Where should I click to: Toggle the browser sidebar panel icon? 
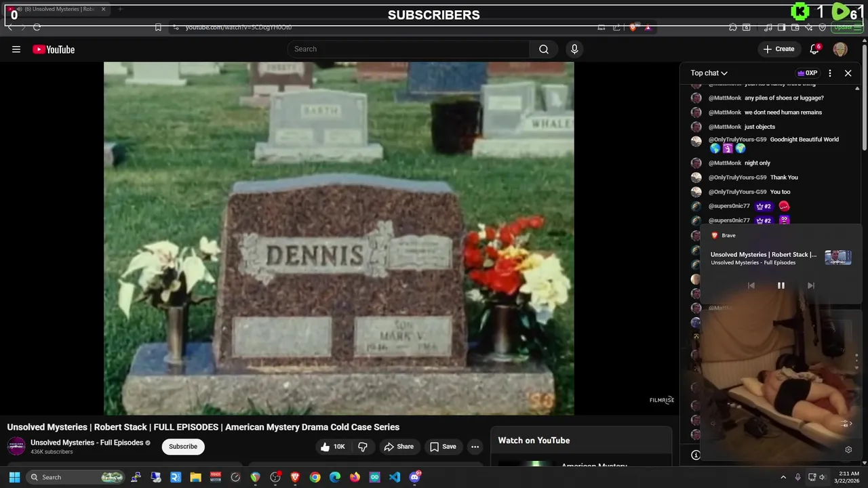(x=781, y=27)
